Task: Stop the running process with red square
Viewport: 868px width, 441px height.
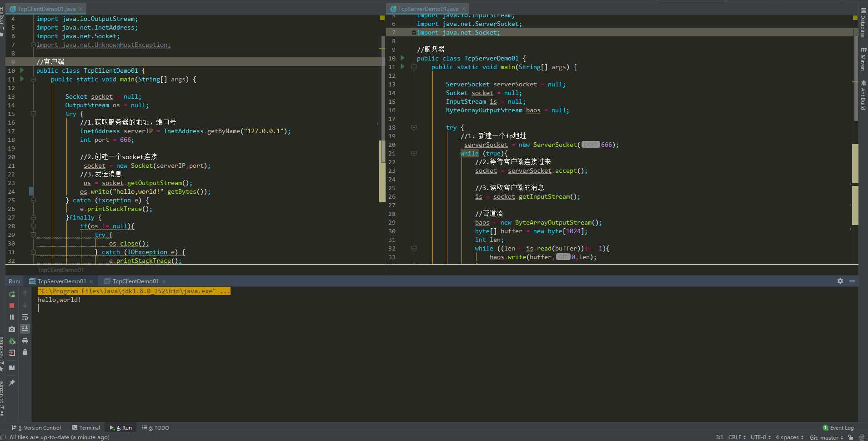Action: coord(12,306)
